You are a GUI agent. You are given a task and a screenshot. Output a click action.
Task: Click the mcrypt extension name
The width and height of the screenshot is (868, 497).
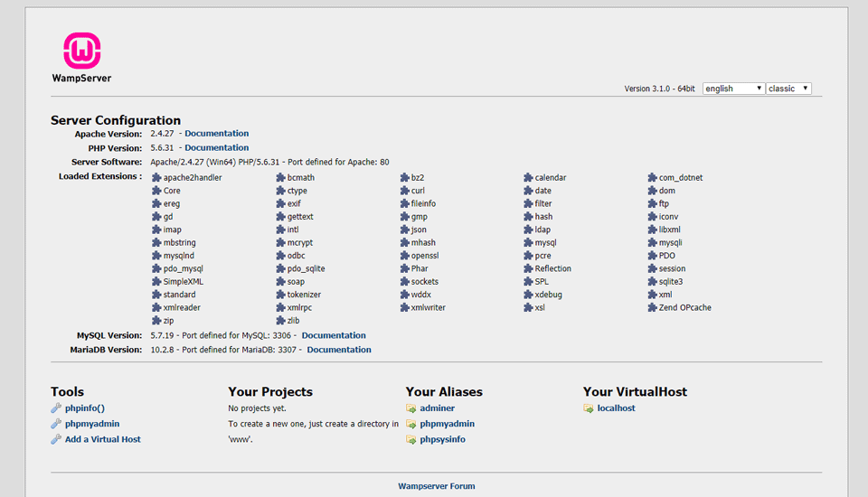point(300,243)
